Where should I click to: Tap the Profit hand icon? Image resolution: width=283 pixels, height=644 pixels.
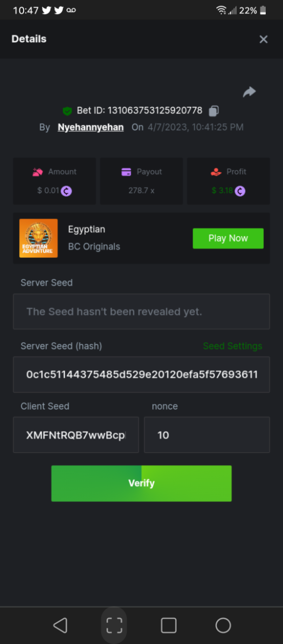pos(216,172)
